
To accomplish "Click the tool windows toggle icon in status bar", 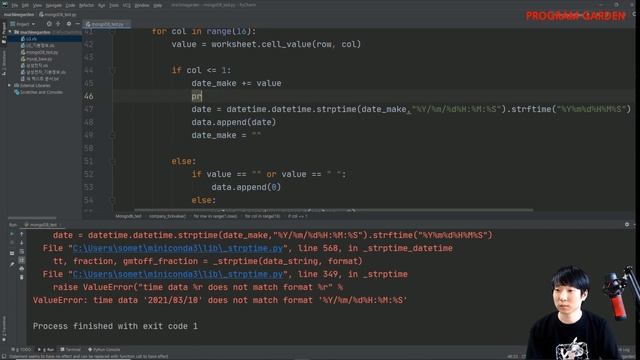I will click(4, 356).
